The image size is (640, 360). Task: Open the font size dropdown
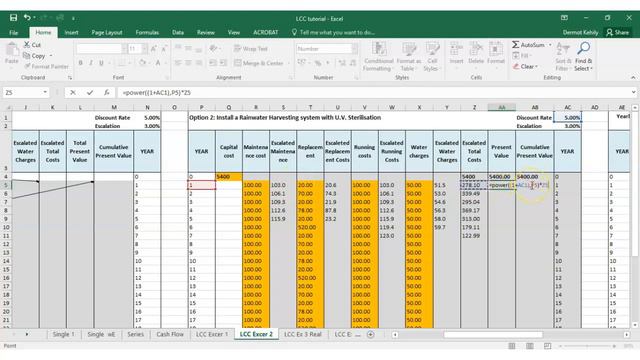[145, 49]
